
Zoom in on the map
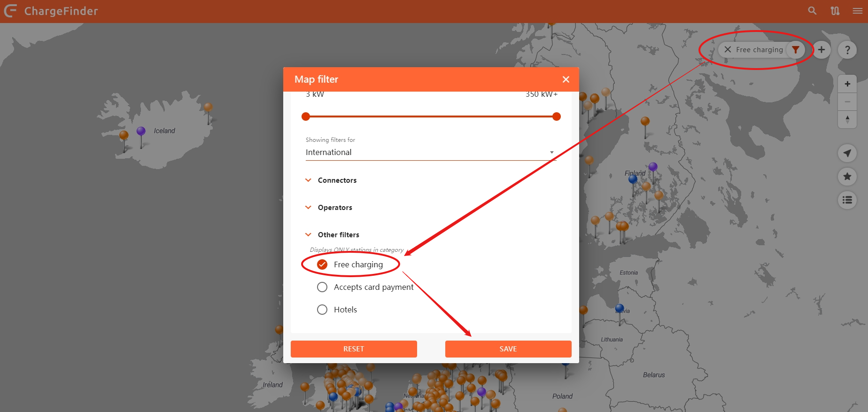[x=847, y=84]
